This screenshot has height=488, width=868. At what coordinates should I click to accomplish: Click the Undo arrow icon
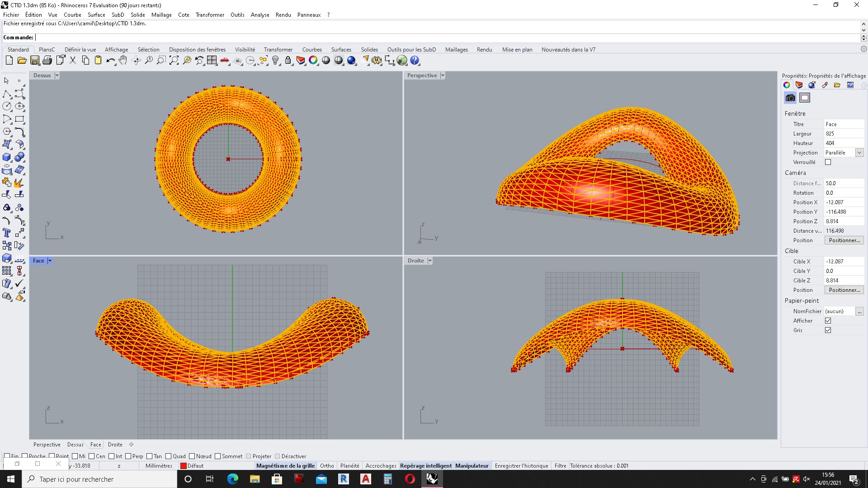click(x=110, y=60)
